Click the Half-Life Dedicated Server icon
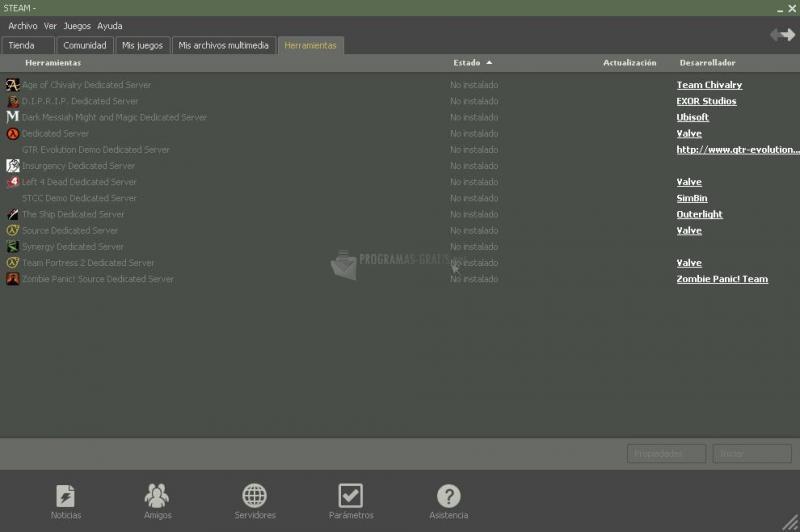This screenshot has width=800, height=532. pyautogui.click(x=13, y=133)
